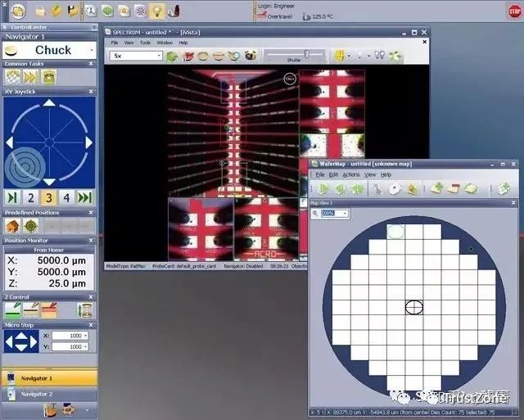
Task: Click the binoculars icon in Spectrum toolbar
Action: point(379,55)
